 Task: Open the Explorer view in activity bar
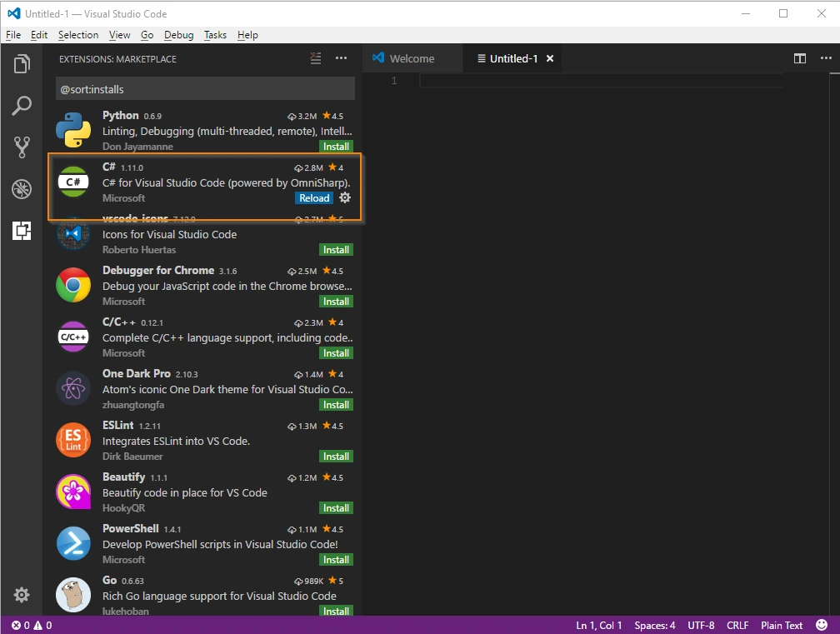(x=22, y=63)
